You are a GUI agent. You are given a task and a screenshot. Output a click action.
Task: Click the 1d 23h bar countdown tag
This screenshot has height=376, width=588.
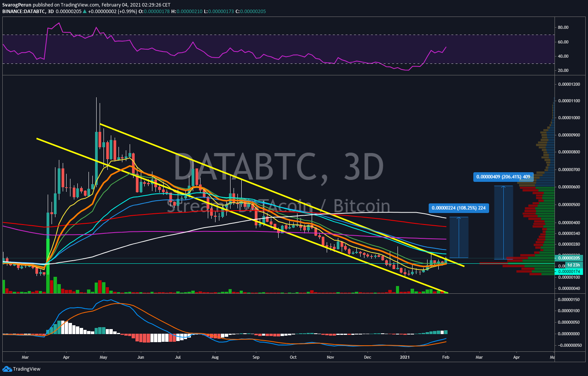(x=573, y=265)
